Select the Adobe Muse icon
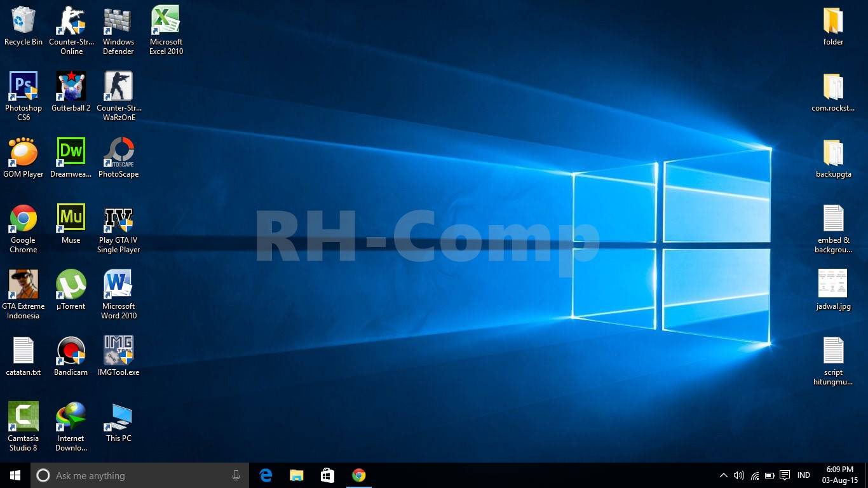Screen dimensions: 868x488 coord(71,224)
